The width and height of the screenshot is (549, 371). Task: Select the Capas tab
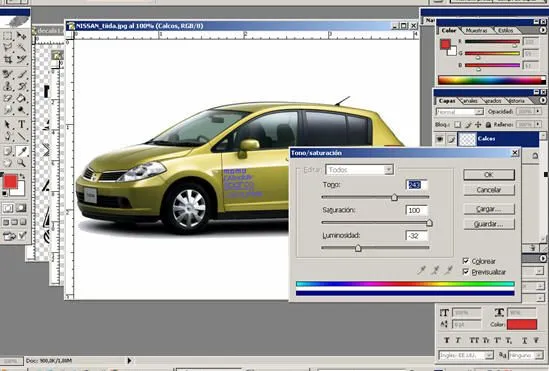pos(447,101)
